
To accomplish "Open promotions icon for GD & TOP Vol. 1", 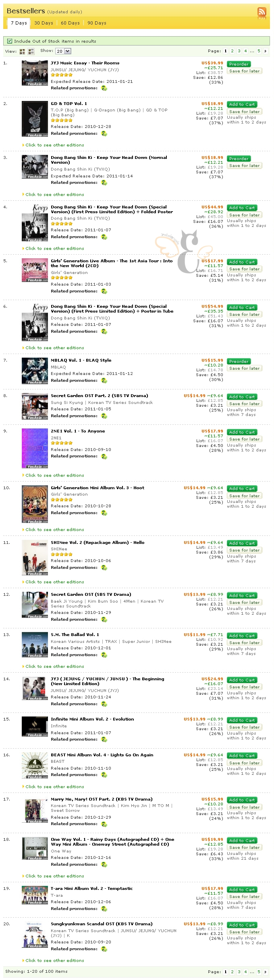I will [104, 134].
